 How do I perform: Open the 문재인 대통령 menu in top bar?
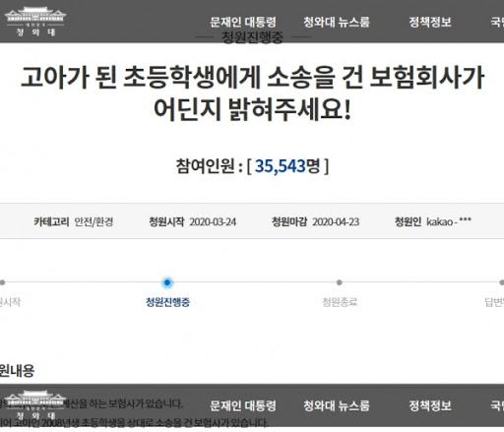tap(243, 22)
